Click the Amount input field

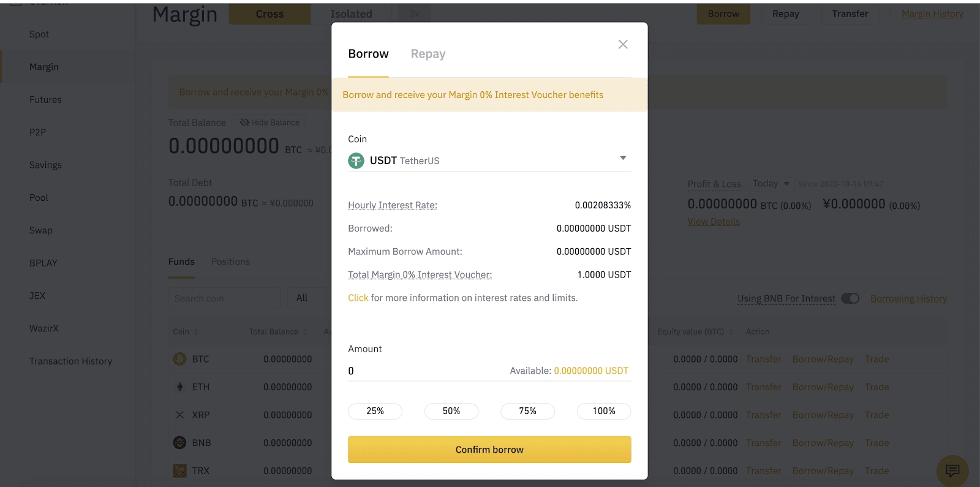[x=423, y=371]
